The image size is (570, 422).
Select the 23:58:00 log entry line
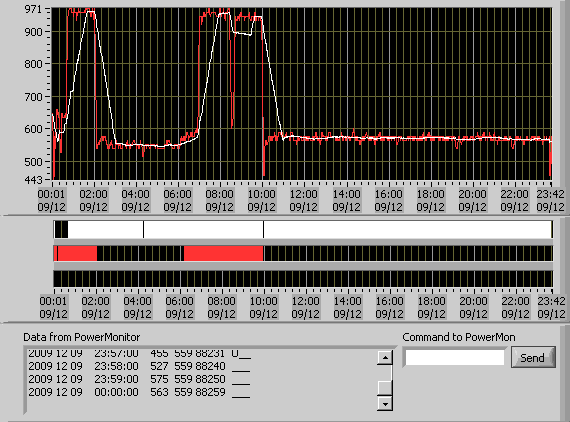[x=139, y=366]
